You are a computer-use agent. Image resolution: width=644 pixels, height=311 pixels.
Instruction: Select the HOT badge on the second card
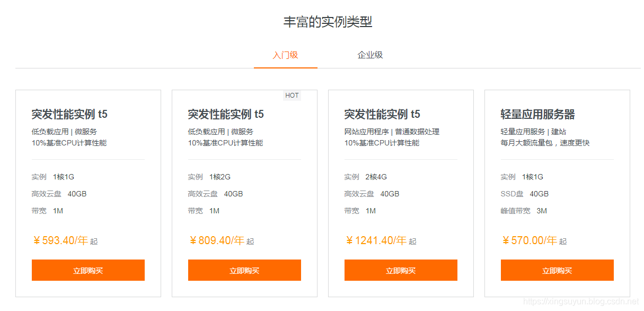pyautogui.click(x=292, y=95)
